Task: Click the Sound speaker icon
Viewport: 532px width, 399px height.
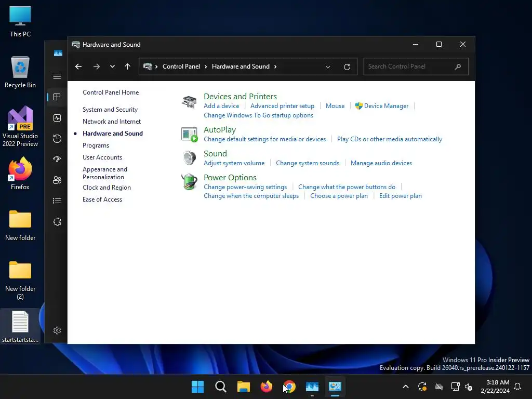Action: point(189,158)
